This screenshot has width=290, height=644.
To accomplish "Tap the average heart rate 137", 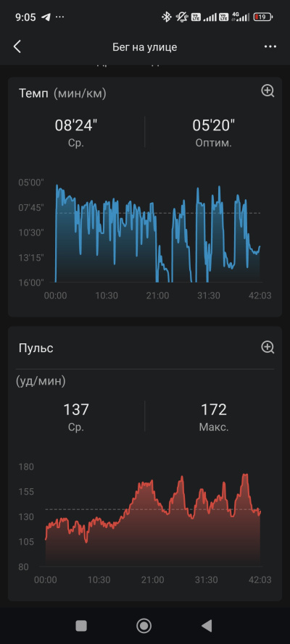I will click(76, 409).
